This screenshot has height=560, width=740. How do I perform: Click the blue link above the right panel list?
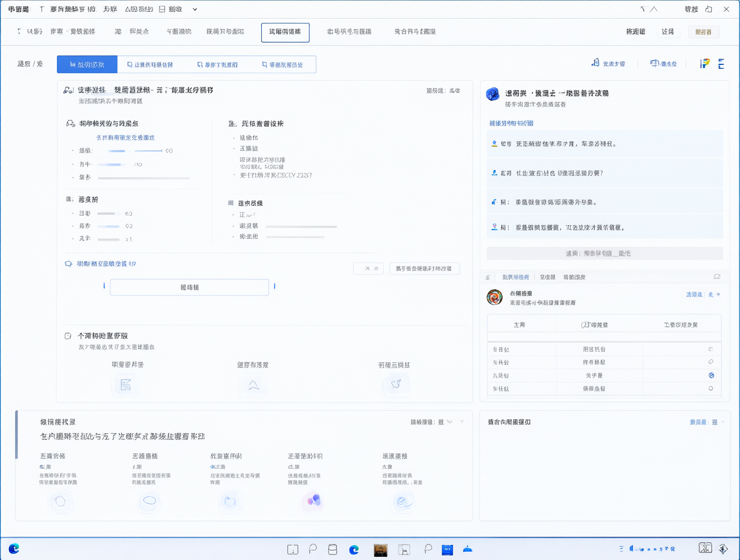point(511,123)
